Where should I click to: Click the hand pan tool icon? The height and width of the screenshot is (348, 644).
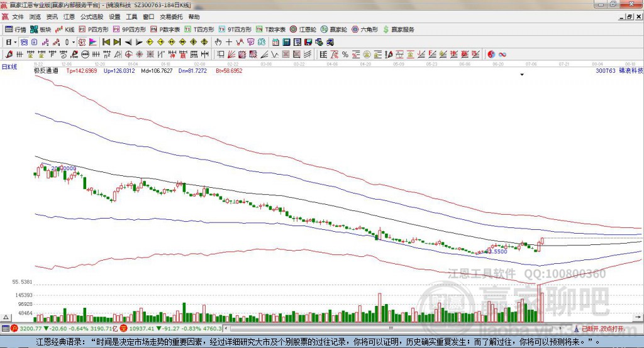pyautogui.click(x=218, y=42)
